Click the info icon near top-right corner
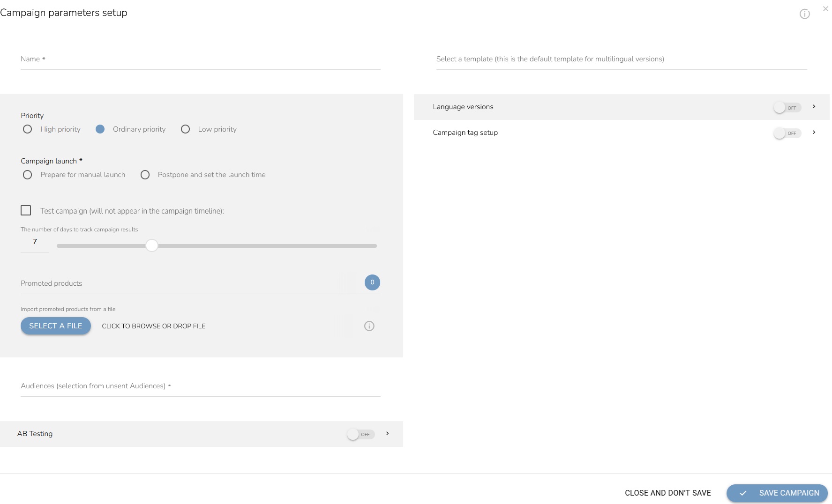Image resolution: width=832 pixels, height=504 pixels. pos(804,14)
